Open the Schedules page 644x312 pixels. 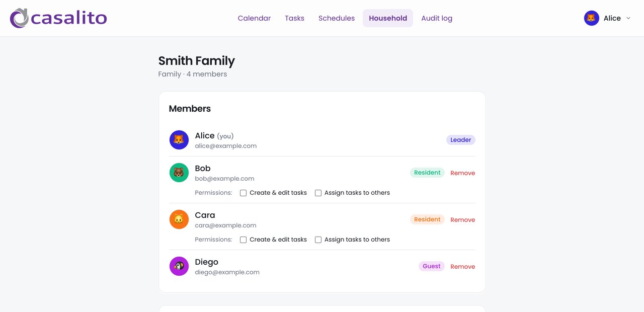(x=337, y=18)
